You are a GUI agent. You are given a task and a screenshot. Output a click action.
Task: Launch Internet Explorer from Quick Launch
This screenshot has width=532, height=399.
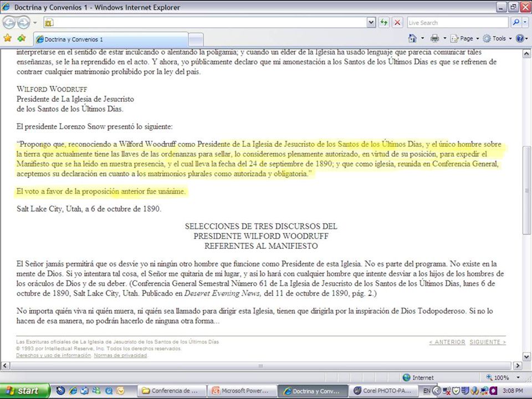click(73, 391)
